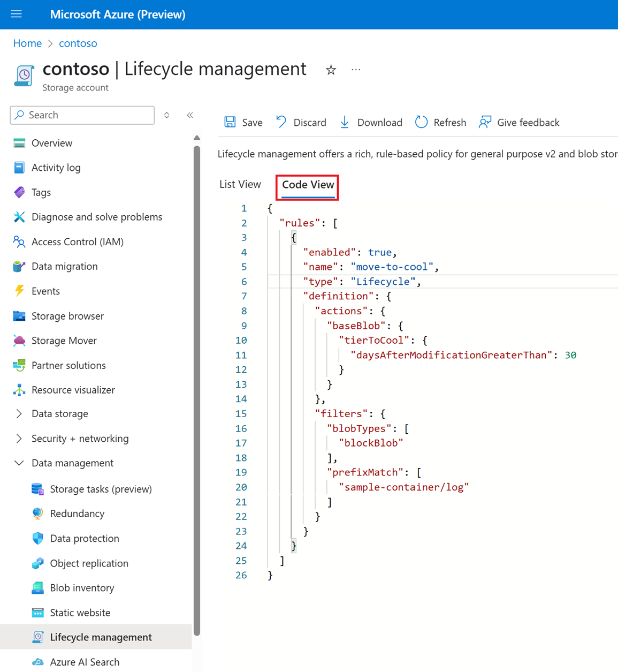
Task: Select the Activity log icon
Action: click(x=19, y=168)
